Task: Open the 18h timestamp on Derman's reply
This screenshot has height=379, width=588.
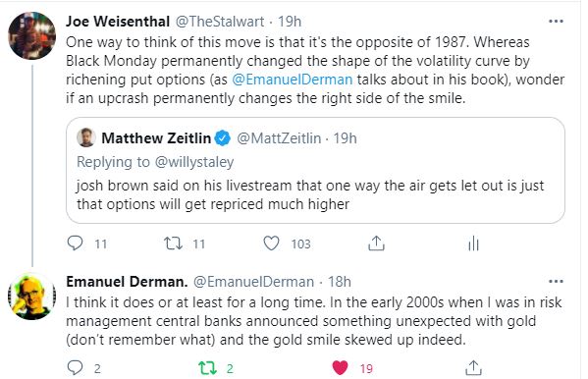Action: point(340,282)
